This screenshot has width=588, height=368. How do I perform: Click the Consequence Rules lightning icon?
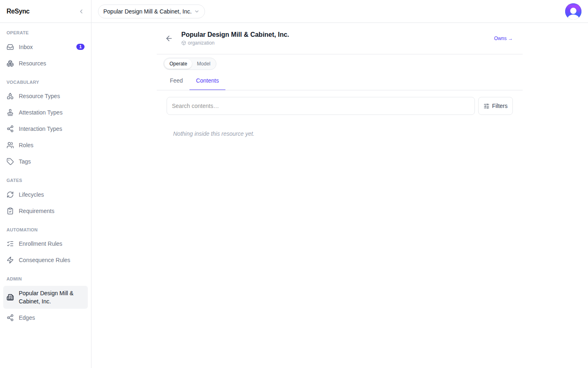pyautogui.click(x=10, y=260)
